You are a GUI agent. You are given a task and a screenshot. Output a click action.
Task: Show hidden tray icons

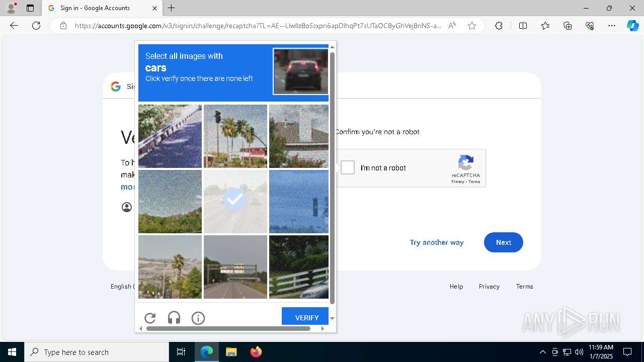click(542, 352)
